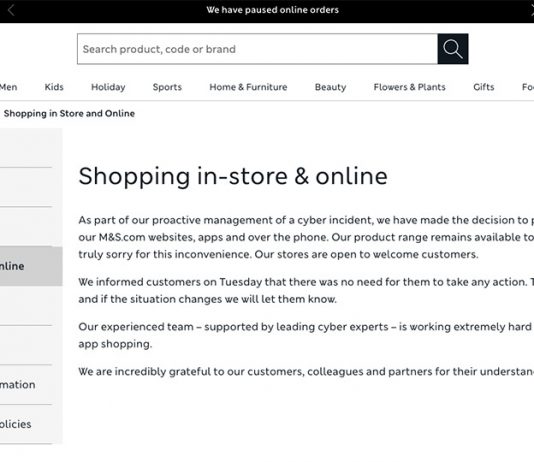Open the Sports menu
534x462 pixels.
(167, 87)
